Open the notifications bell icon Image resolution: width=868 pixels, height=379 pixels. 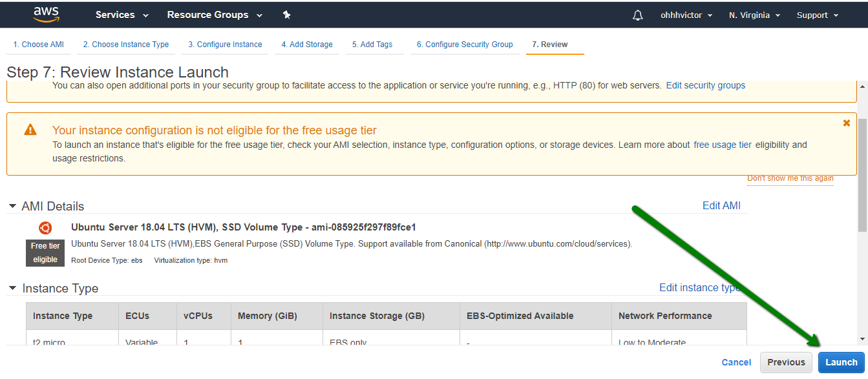pyautogui.click(x=638, y=15)
